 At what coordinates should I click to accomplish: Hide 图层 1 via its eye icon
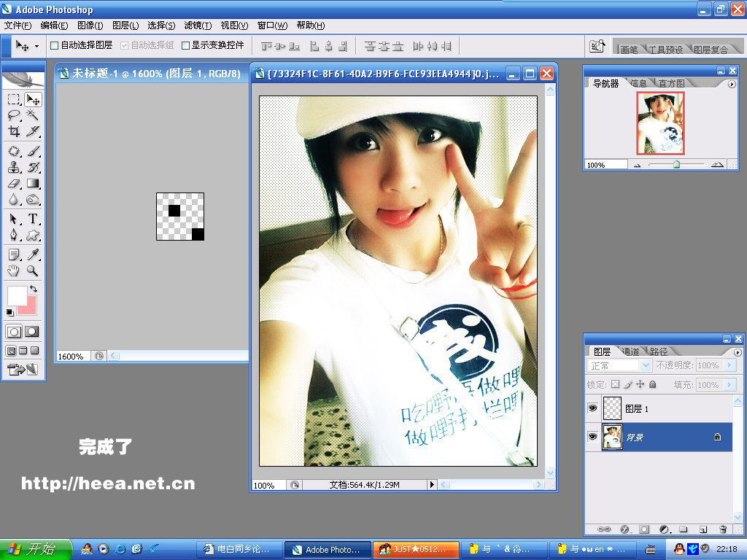pos(592,409)
